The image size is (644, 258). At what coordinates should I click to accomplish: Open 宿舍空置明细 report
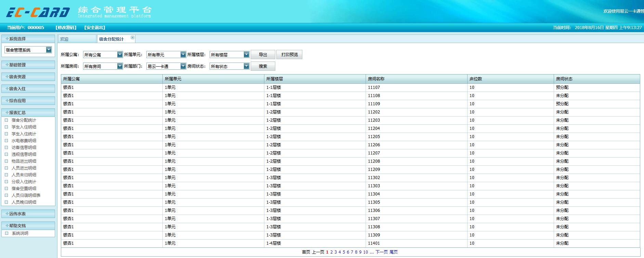point(24,189)
